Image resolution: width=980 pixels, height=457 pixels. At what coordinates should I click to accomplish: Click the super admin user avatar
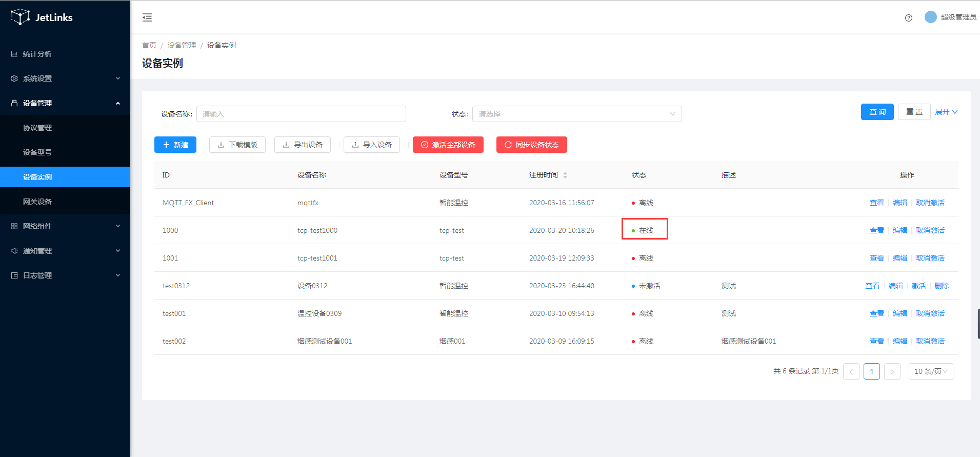(930, 17)
